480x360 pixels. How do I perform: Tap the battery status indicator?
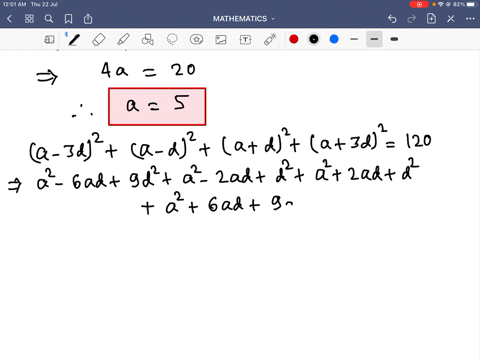(471, 4)
